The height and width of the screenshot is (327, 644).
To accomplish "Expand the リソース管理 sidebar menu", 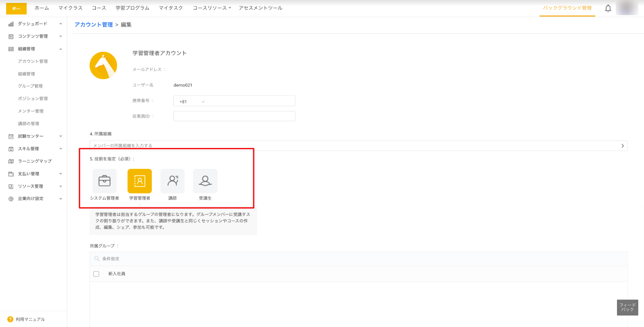I will 61,186.
